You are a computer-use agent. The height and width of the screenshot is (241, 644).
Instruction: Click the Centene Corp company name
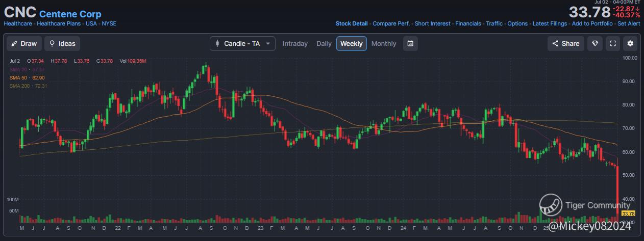click(70, 14)
